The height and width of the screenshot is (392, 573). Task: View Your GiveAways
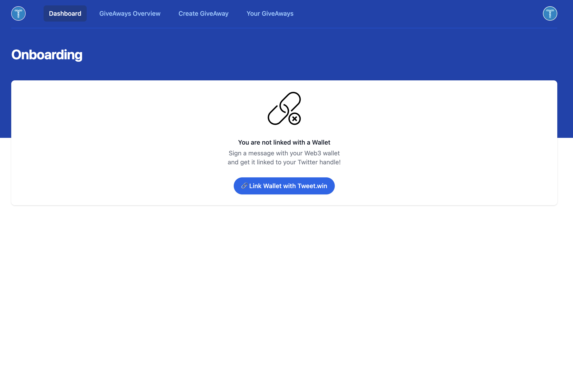[270, 13]
